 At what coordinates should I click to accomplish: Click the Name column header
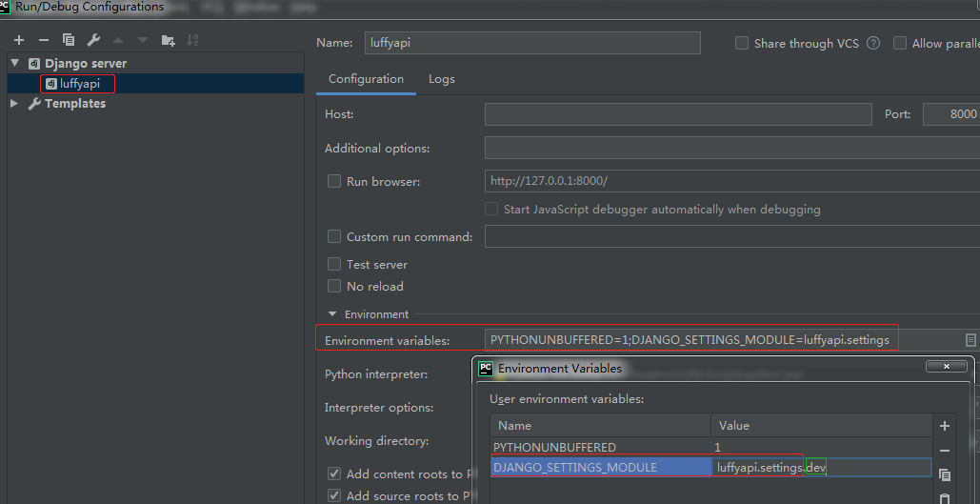point(601,425)
